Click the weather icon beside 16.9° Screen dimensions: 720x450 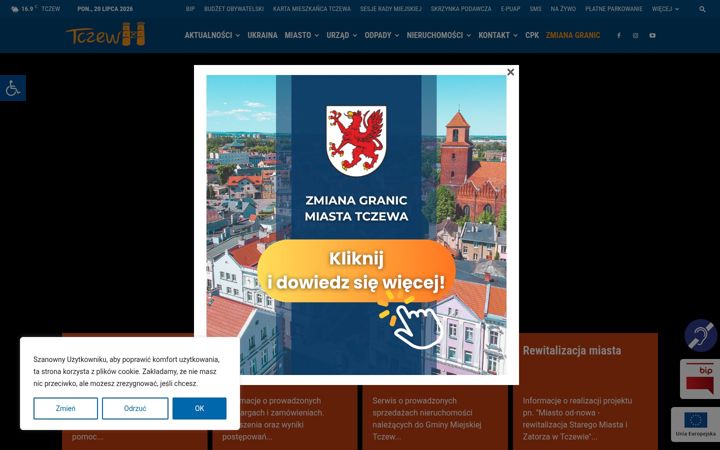[15, 9]
